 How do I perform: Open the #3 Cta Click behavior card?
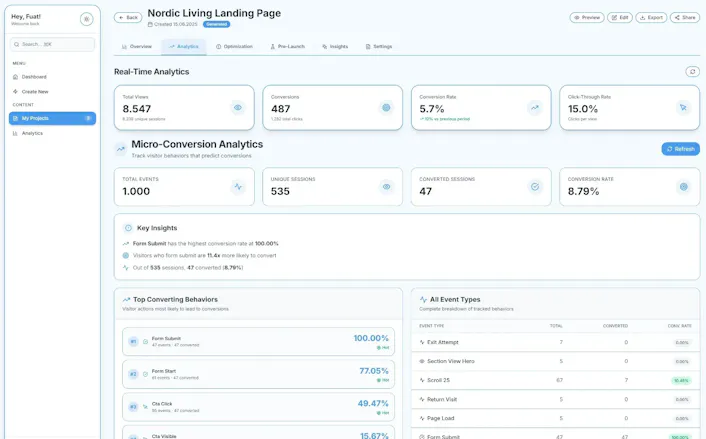click(x=258, y=407)
